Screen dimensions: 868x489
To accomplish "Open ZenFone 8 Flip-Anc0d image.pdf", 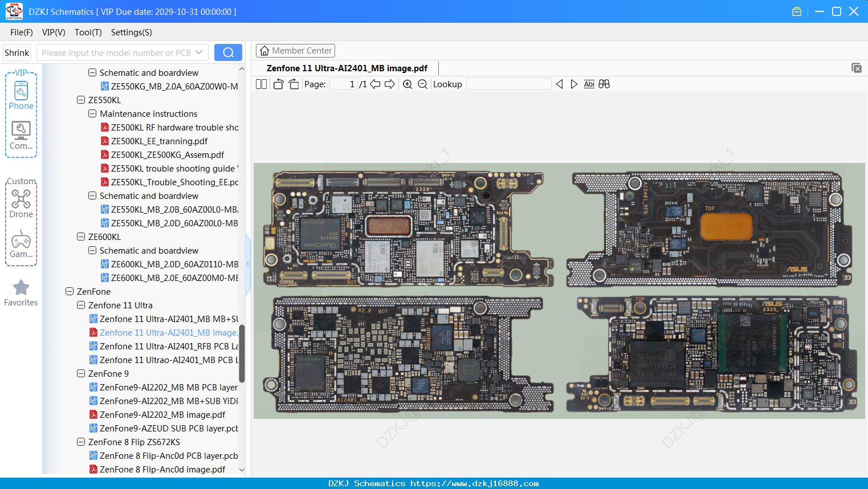I will 157,469.
